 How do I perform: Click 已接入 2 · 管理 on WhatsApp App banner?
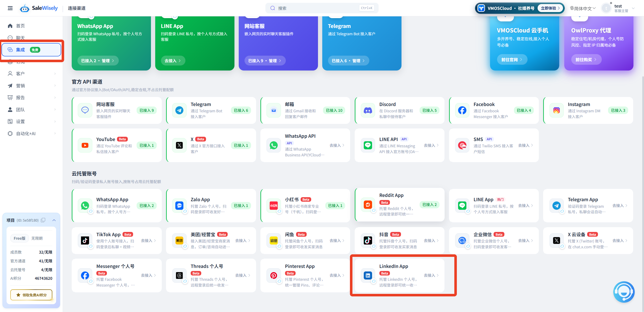[x=98, y=61]
